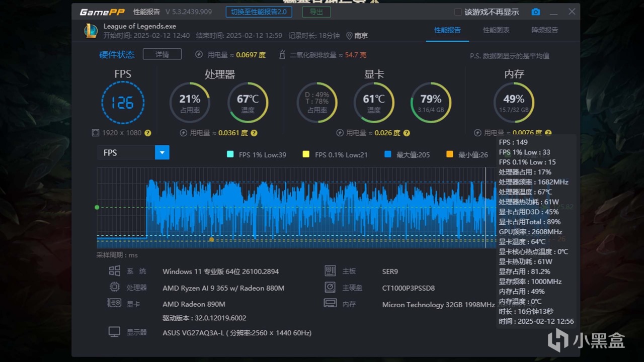This screenshot has height=362, width=644.
Task: Click the processor 21% usage gauge
Action: [190, 103]
